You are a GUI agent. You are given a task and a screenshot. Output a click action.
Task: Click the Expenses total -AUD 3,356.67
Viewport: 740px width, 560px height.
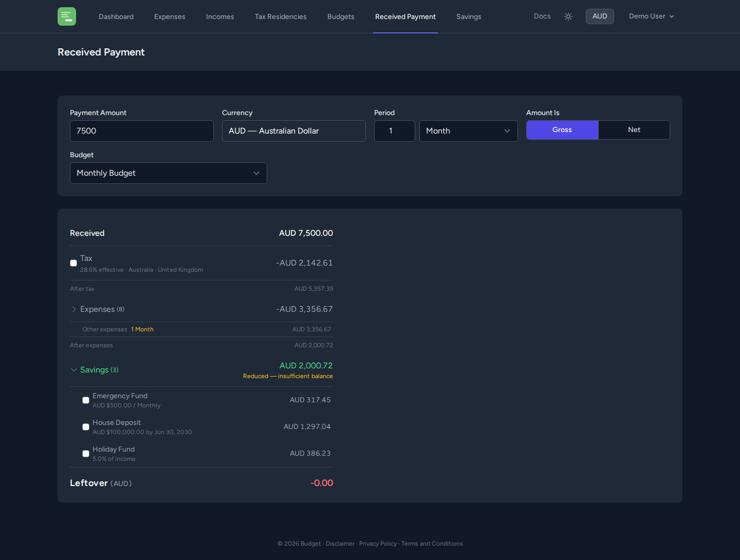pos(304,309)
